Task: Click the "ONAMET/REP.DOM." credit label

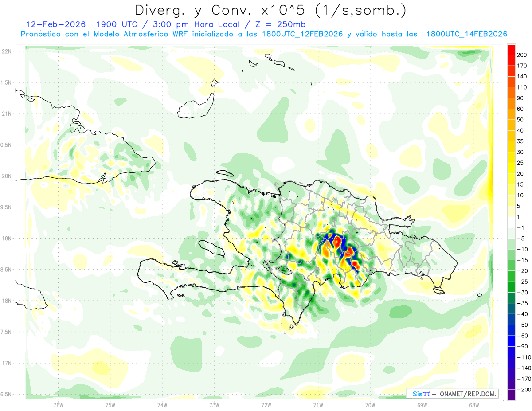Action: (x=467, y=394)
